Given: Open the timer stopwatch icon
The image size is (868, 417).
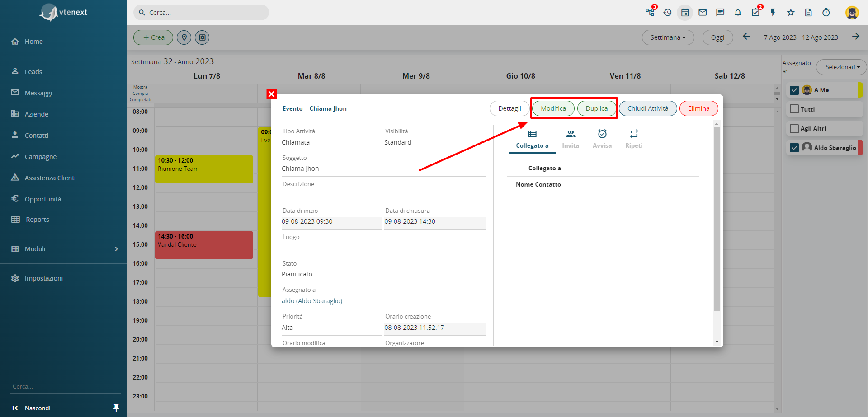Looking at the screenshot, I should (826, 13).
